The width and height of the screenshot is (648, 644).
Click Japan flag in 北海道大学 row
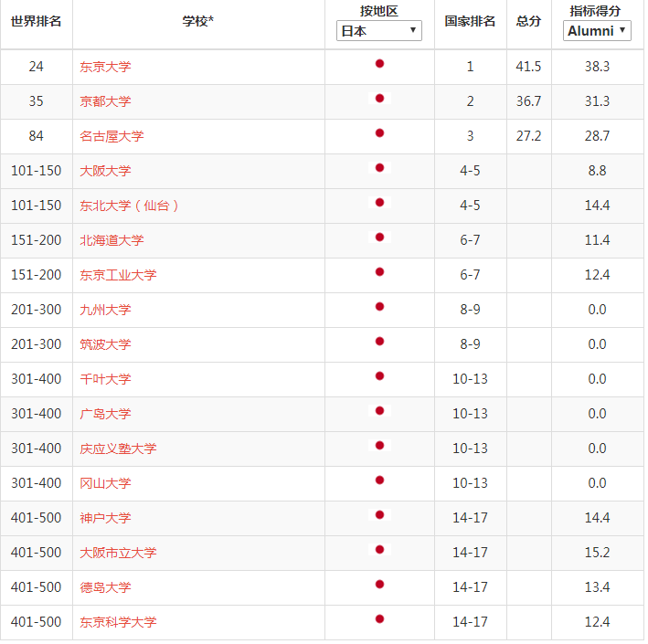(x=379, y=238)
